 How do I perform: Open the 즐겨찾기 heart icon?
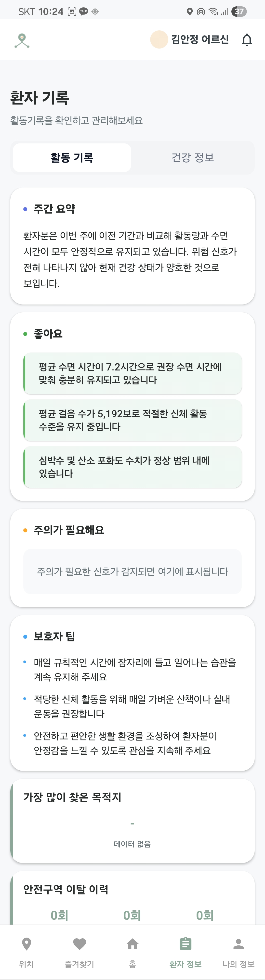click(79, 944)
